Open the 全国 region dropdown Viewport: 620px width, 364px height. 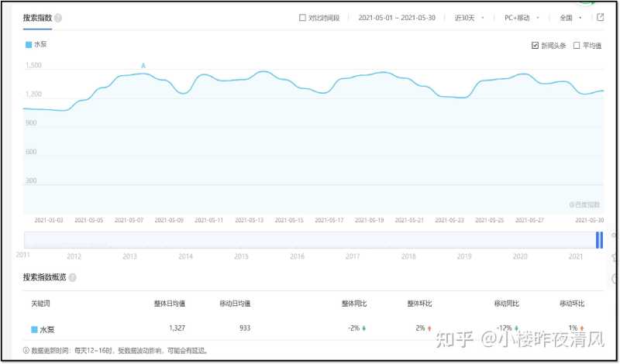tap(570, 18)
